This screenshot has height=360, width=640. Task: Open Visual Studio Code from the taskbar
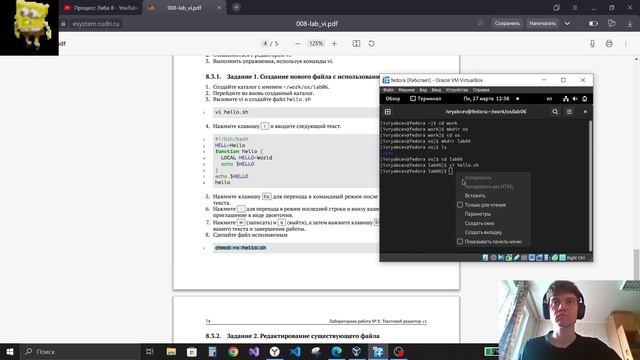(x=296, y=351)
